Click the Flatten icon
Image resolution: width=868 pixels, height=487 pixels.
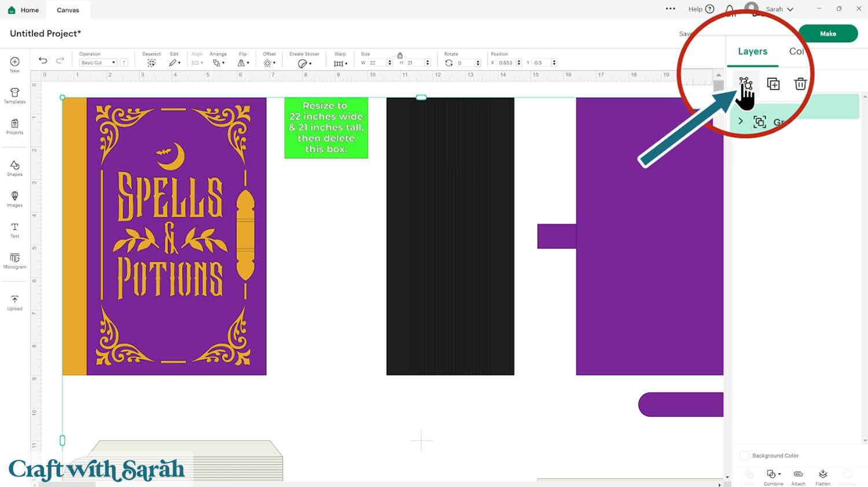(822, 477)
